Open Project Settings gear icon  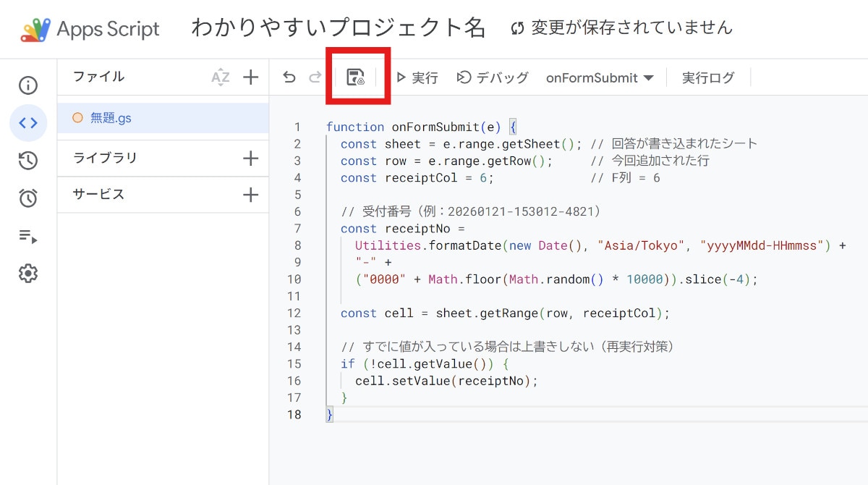point(28,274)
